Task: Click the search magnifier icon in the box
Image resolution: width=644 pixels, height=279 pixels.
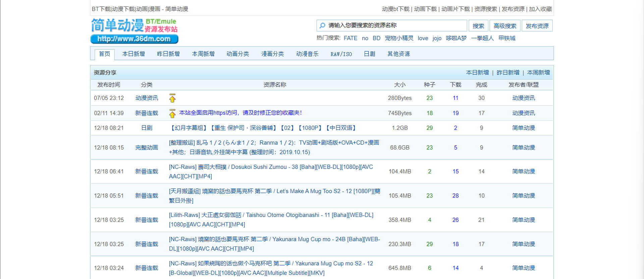Action: click(x=322, y=25)
